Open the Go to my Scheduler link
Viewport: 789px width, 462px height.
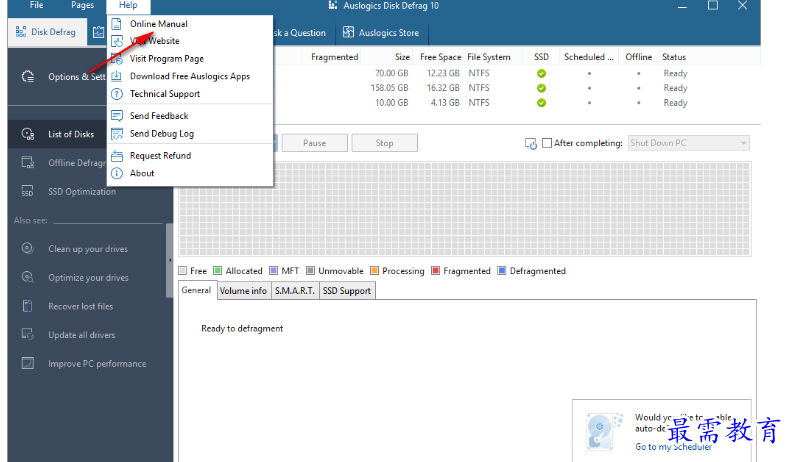point(673,447)
